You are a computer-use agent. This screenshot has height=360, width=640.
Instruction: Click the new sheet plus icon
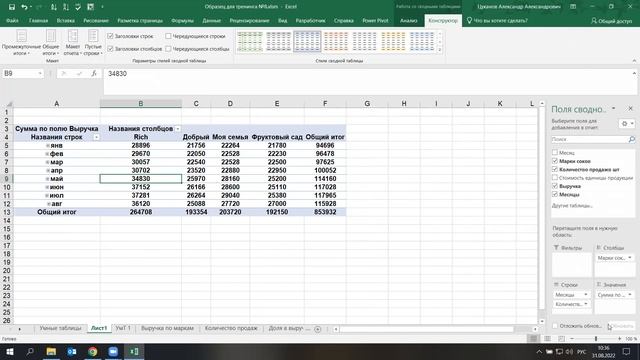tap(318, 329)
